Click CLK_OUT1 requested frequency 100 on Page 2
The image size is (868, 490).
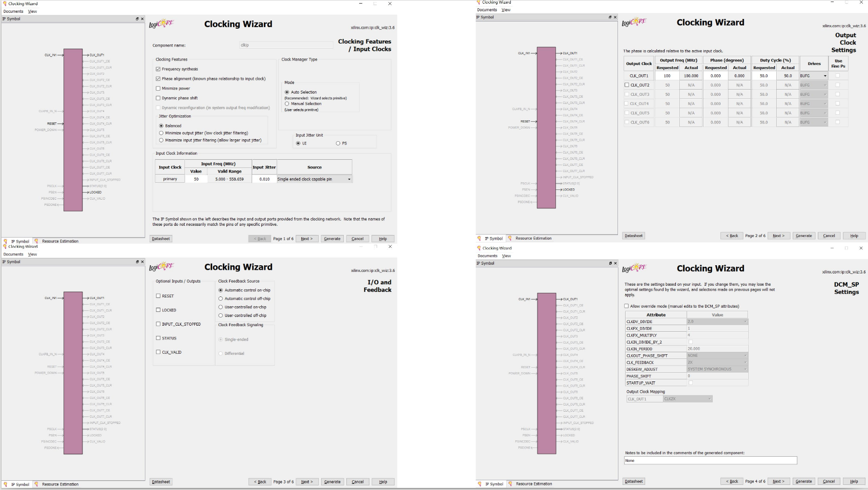coord(667,76)
